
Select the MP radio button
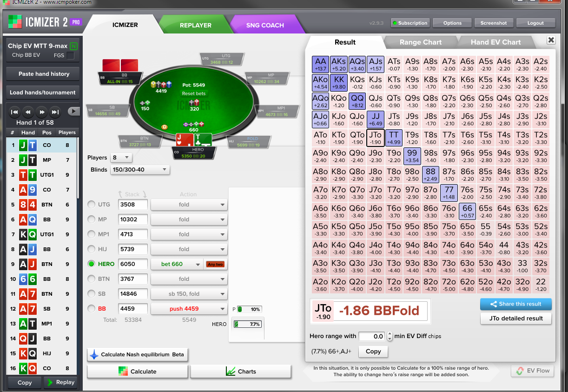pyautogui.click(x=92, y=219)
